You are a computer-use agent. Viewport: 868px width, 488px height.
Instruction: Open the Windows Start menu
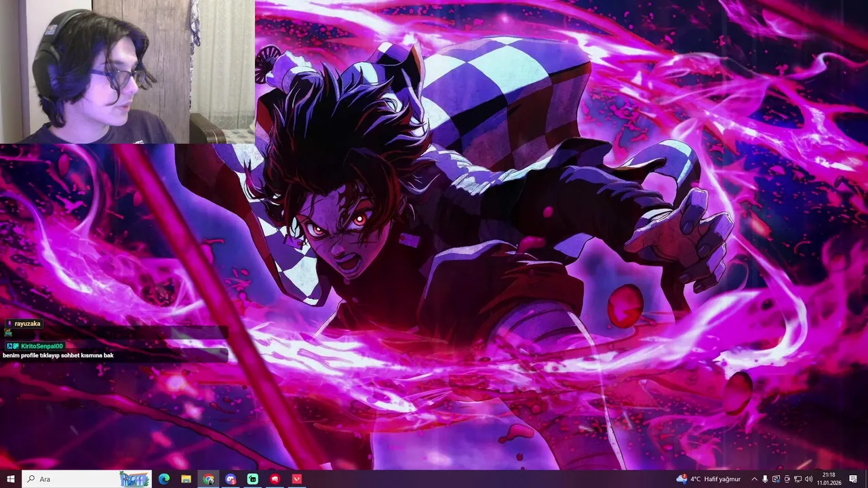pos(10,479)
